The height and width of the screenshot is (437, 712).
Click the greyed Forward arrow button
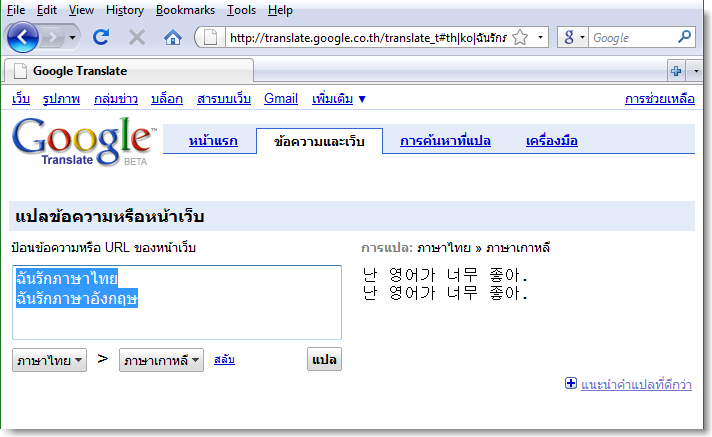pos(53,37)
